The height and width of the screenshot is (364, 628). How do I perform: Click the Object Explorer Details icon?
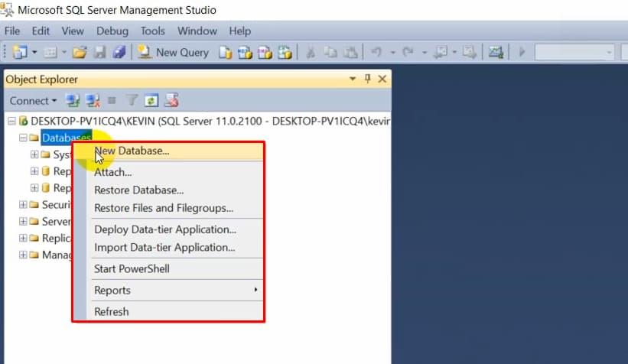(x=171, y=100)
